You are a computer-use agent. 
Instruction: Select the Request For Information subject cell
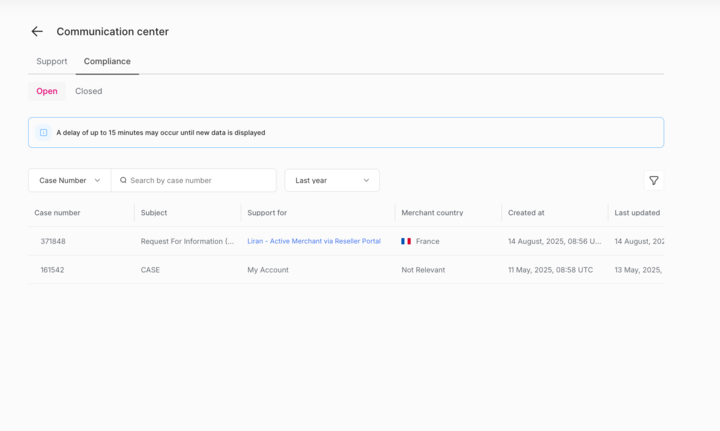coord(187,241)
